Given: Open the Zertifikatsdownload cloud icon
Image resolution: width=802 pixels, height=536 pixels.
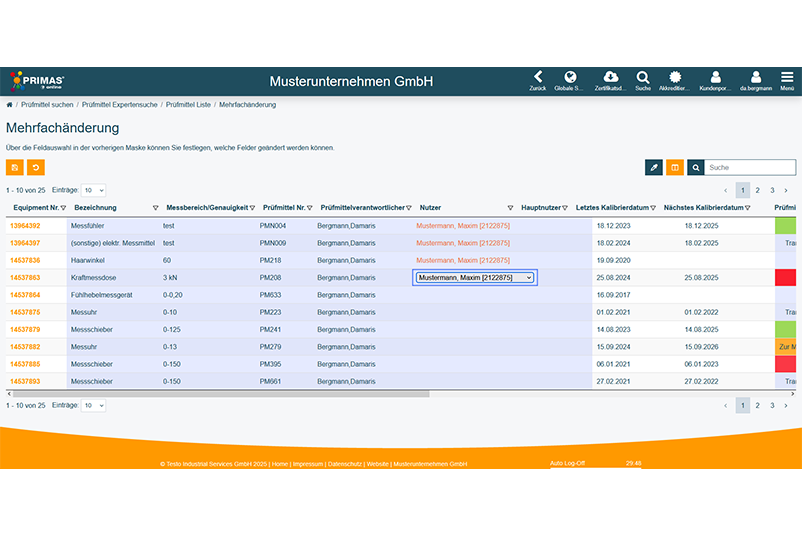Looking at the screenshot, I should [610, 77].
